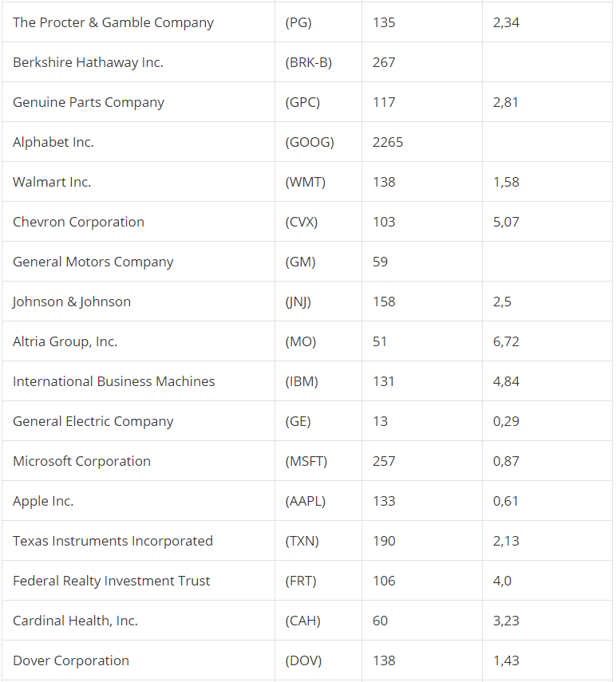Select Altria Group yield value 6,72
The height and width of the screenshot is (682, 616).
(506, 341)
